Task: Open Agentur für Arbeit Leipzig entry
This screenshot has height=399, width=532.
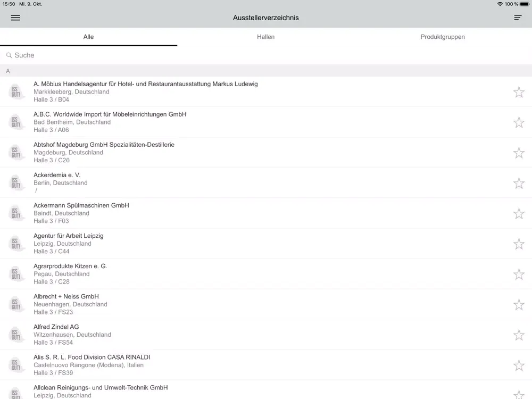Action: [266, 244]
